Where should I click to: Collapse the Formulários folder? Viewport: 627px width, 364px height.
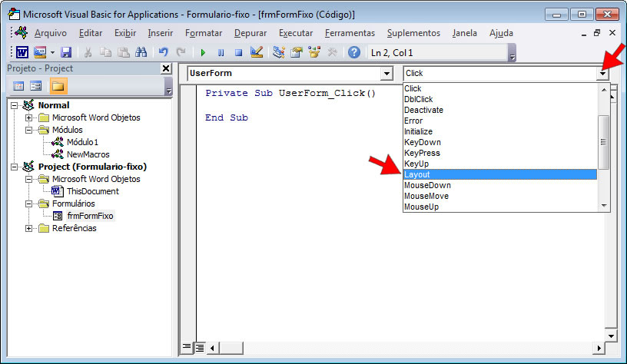(x=28, y=204)
